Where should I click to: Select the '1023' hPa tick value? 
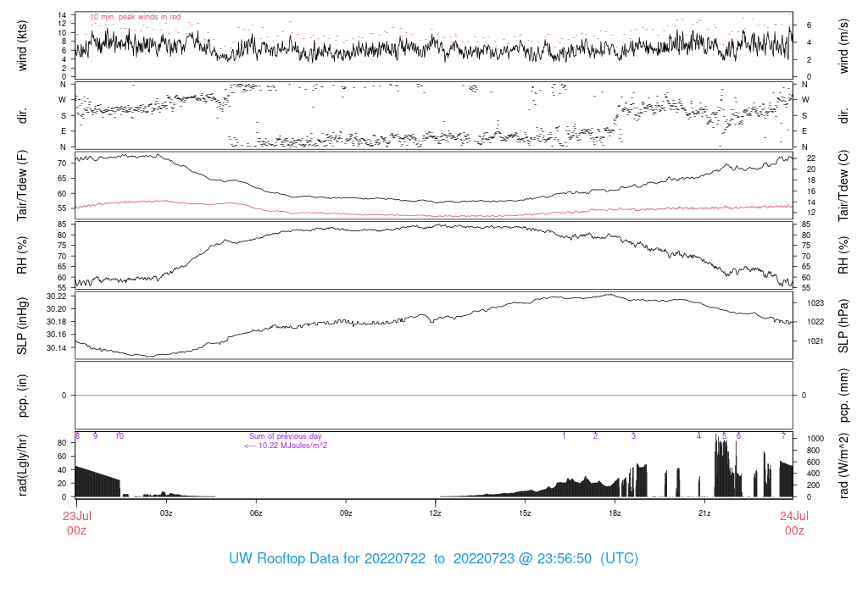click(815, 303)
